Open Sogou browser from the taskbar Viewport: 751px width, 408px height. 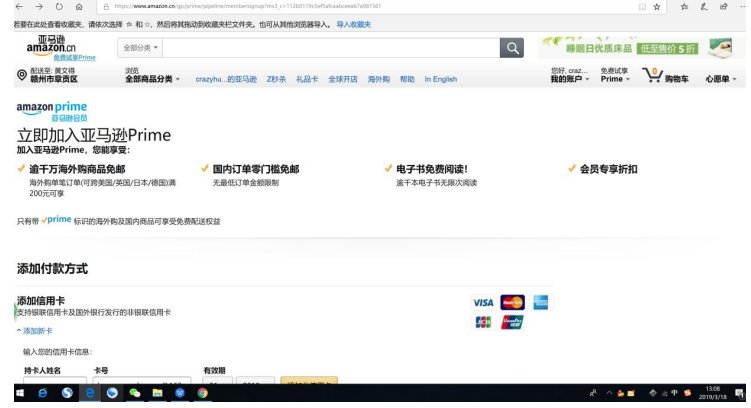[x=67, y=393]
